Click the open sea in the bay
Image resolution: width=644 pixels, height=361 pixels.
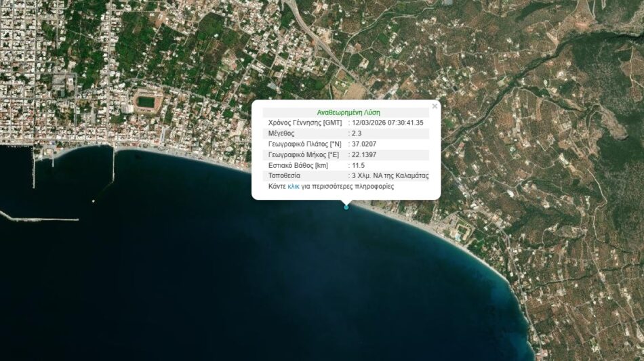(x=237, y=284)
